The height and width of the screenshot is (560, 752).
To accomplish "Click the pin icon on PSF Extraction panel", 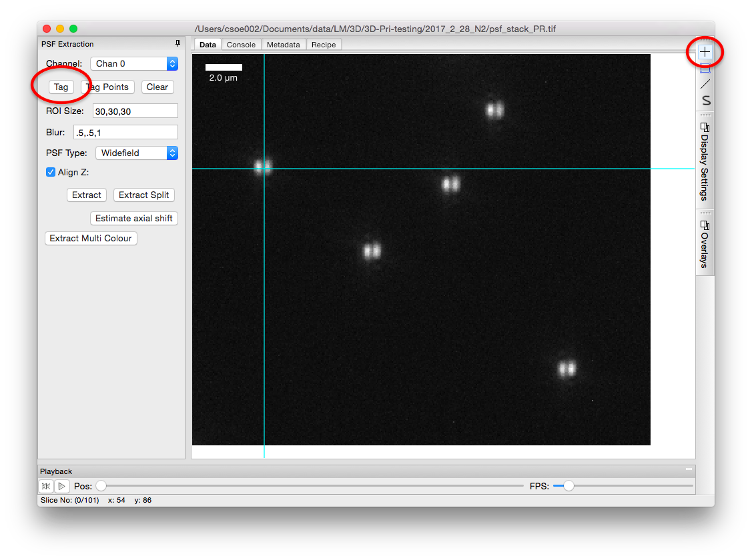I will pos(177,44).
